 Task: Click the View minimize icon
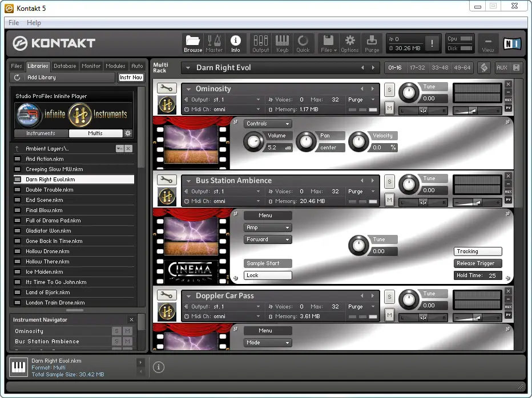(488, 43)
